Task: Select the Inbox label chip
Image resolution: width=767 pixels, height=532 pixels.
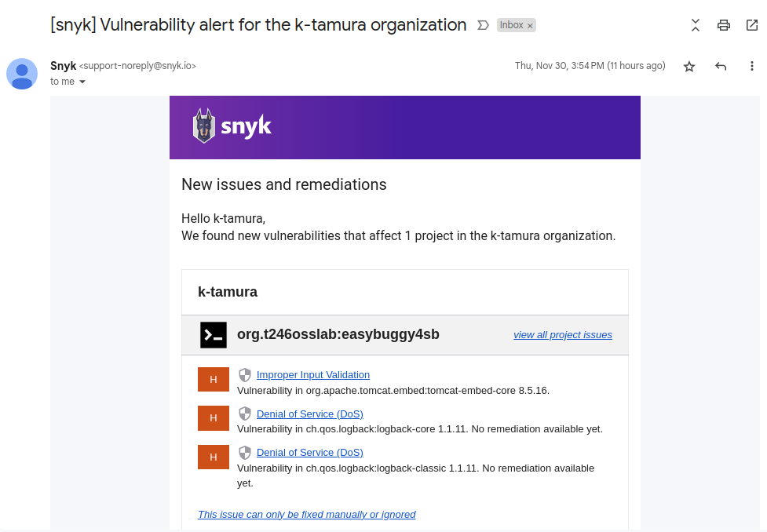Action: pos(513,24)
